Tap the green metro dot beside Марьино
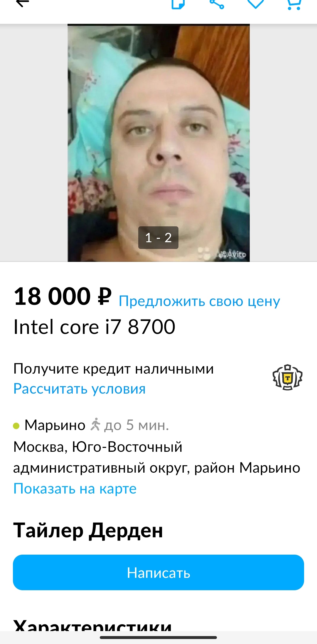The image size is (317, 644). click(x=16, y=426)
